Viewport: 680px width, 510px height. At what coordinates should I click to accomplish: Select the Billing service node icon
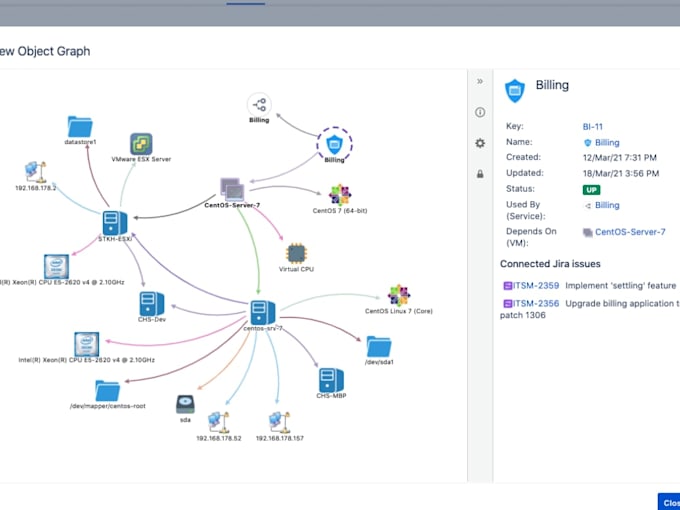click(259, 105)
